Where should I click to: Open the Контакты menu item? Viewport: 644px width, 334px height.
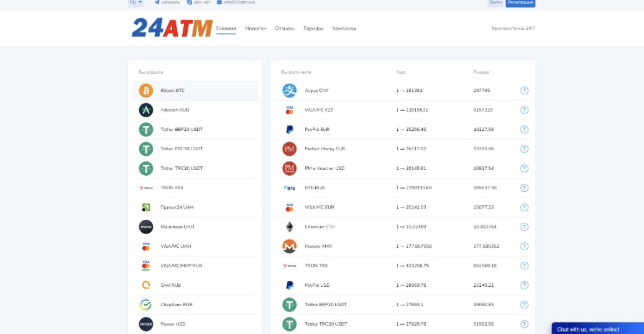pos(344,29)
